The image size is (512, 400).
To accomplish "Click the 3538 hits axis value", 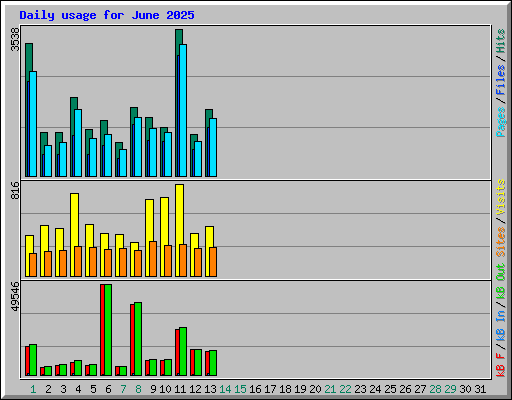I will click(x=15, y=39).
